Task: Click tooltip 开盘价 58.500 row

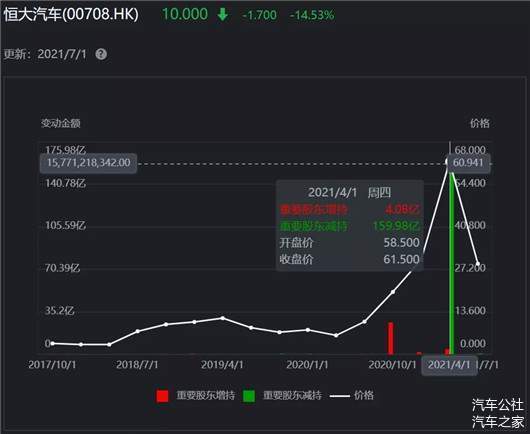Action: (350, 243)
